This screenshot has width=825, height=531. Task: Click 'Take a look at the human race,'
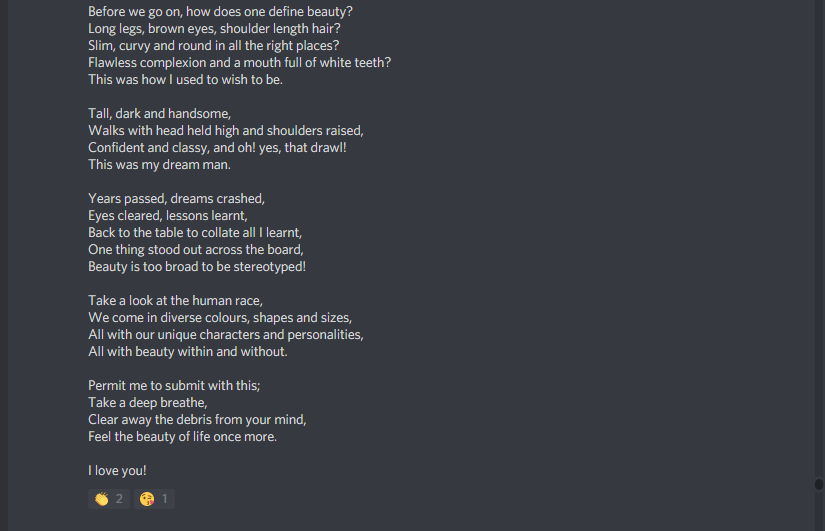175,300
